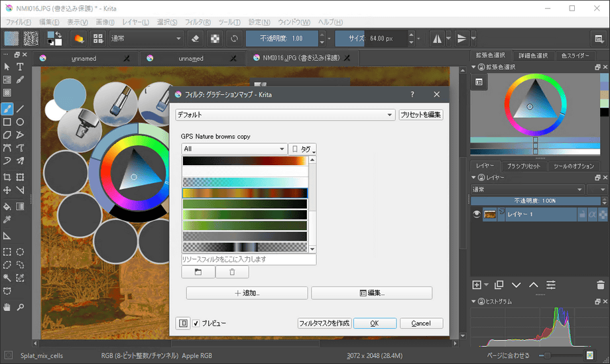The width and height of the screenshot is (610, 364).
Task: Select the Elliptical Selection tool
Action: pos(21,252)
